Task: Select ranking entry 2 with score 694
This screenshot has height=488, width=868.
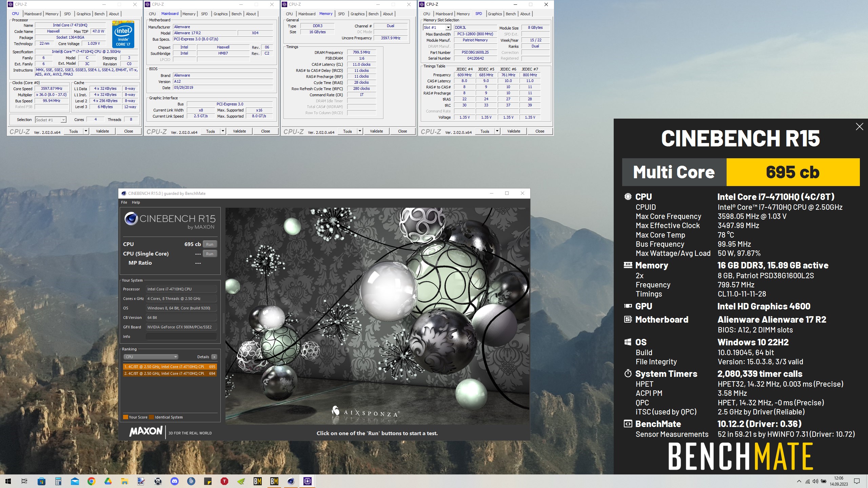Action: 170,373
